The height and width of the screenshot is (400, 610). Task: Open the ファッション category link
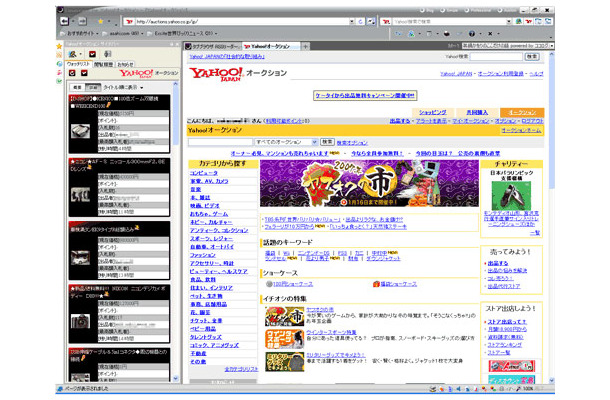[x=202, y=255]
